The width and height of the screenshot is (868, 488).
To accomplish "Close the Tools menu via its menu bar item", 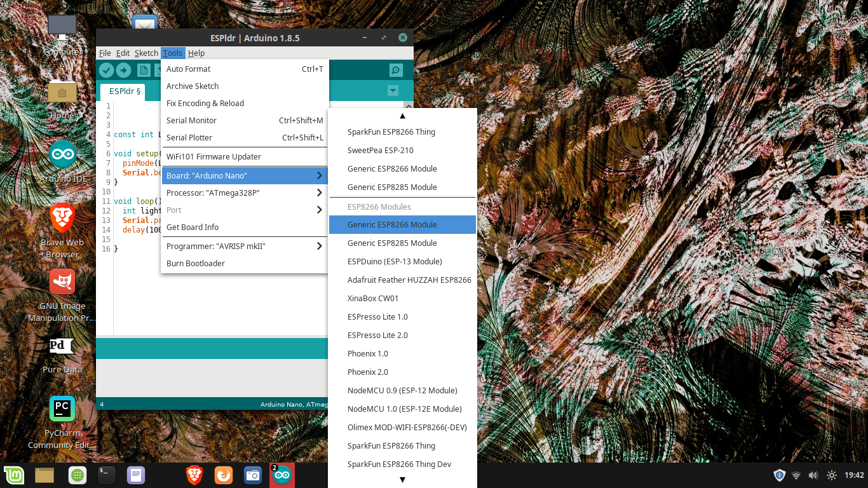I will [173, 53].
